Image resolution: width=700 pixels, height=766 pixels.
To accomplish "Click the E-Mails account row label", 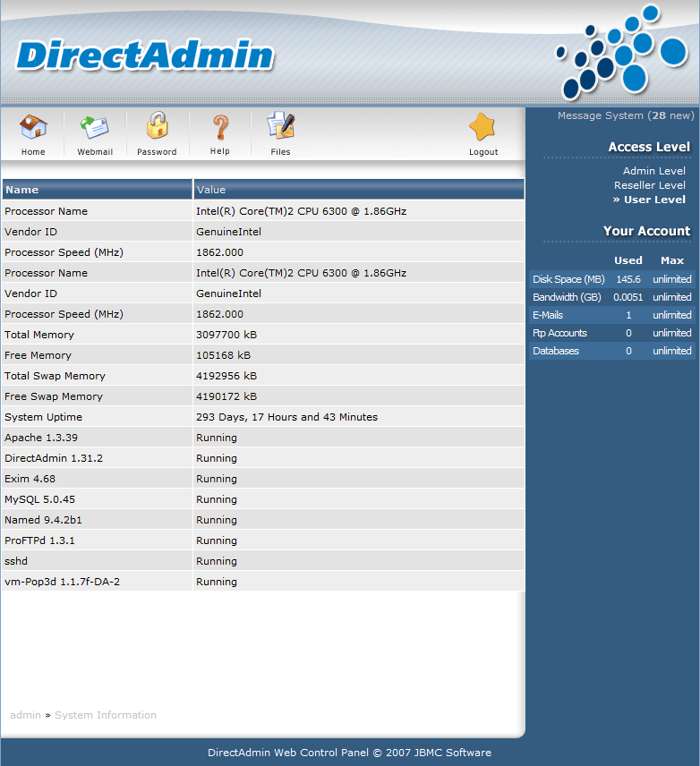I will click(548, 315).
